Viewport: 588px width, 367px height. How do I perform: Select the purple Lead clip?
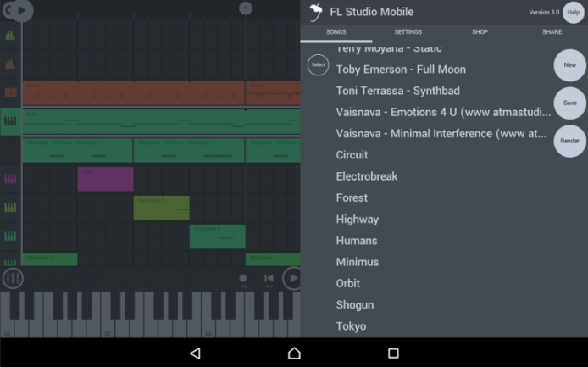point(105,179)
